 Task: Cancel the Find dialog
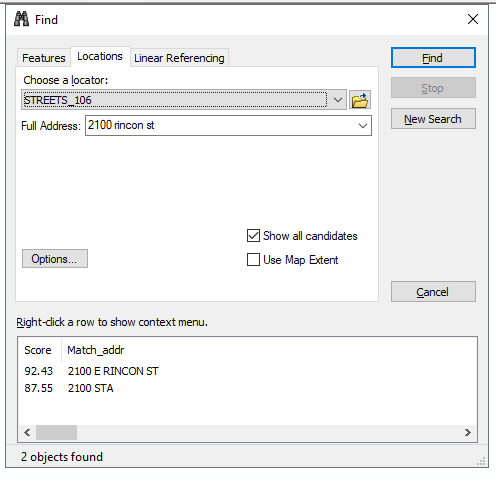pyautogui.click(x=433, y=292)
